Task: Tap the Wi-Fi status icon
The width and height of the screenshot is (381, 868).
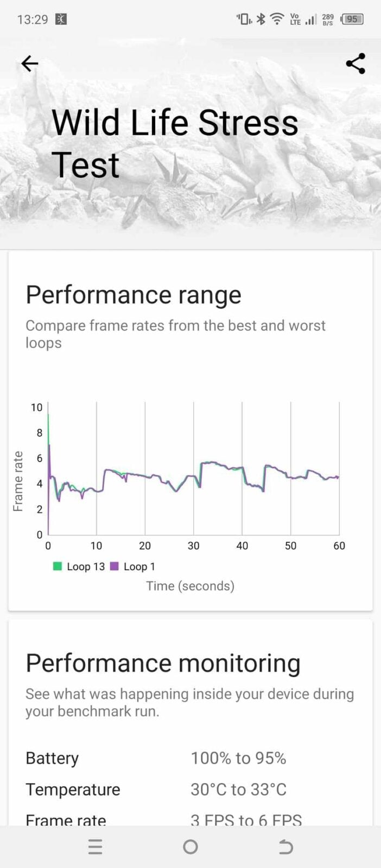Action: click(277, 19)
